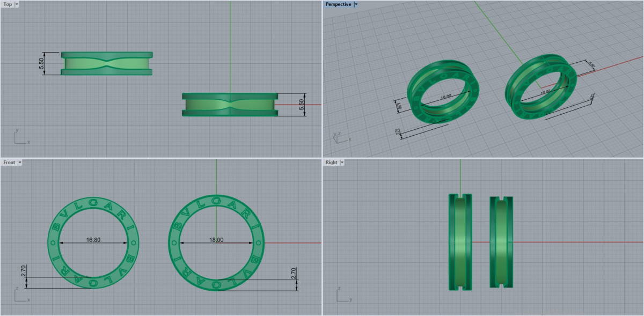Viewport: 644px width, 316px height.
Task: Click the z-y axis icon in Right view
Action: (x=344, y=295)
